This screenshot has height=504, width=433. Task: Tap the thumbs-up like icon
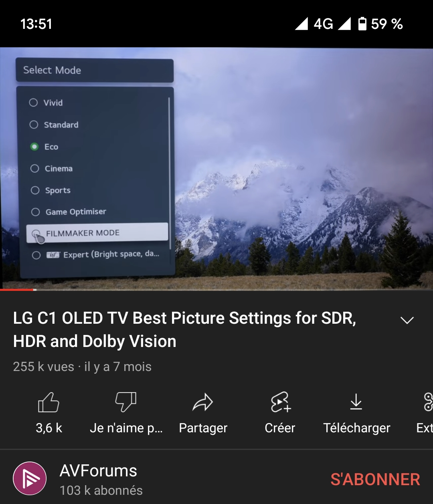click(49, 402)
